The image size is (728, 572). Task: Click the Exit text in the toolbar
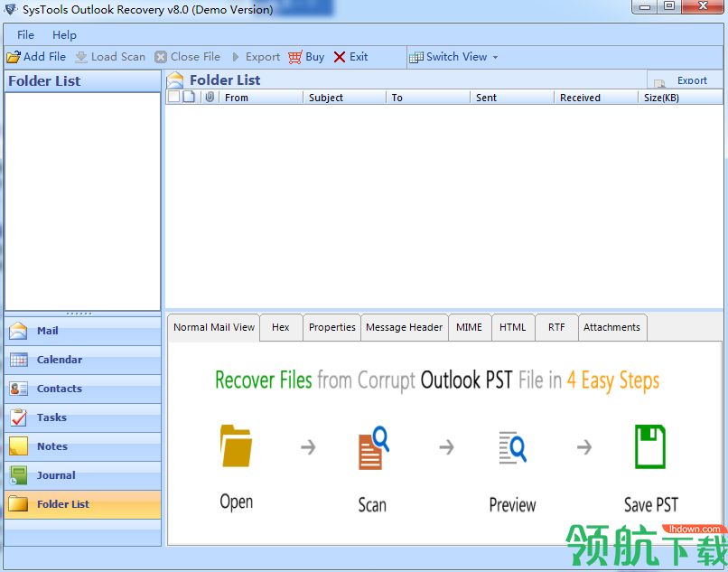pos(359,57)
